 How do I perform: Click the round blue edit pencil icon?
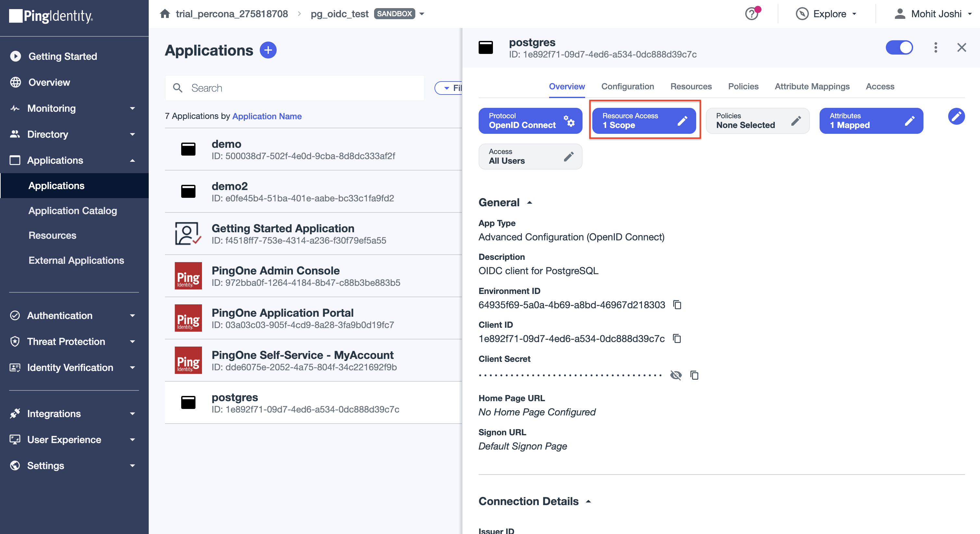(x=956, y=117)
